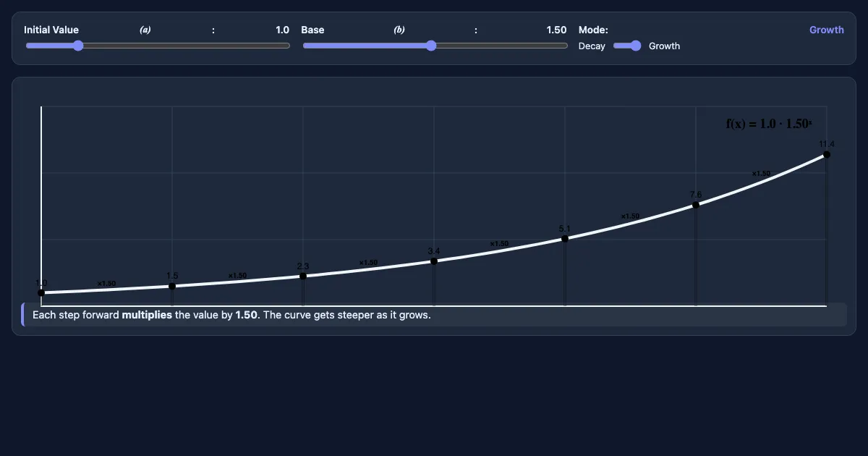Adjust the Initial Value slider

[158, 46]
